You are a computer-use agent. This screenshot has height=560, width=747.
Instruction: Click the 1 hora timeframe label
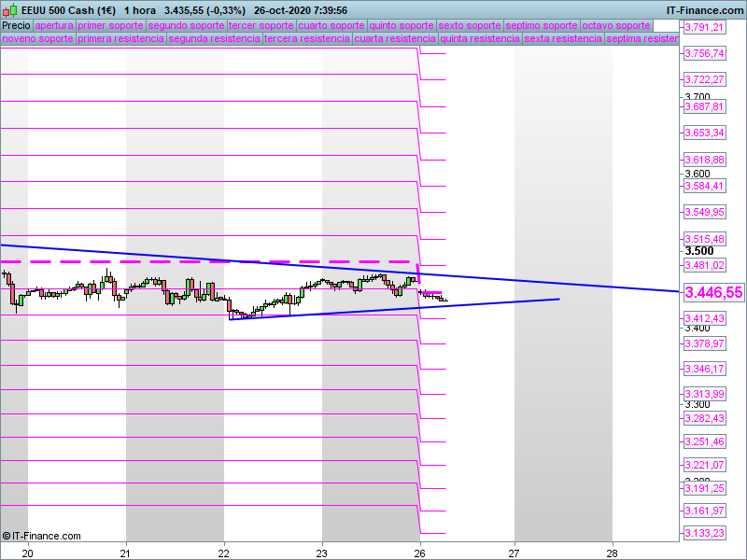tap(140, 10)
